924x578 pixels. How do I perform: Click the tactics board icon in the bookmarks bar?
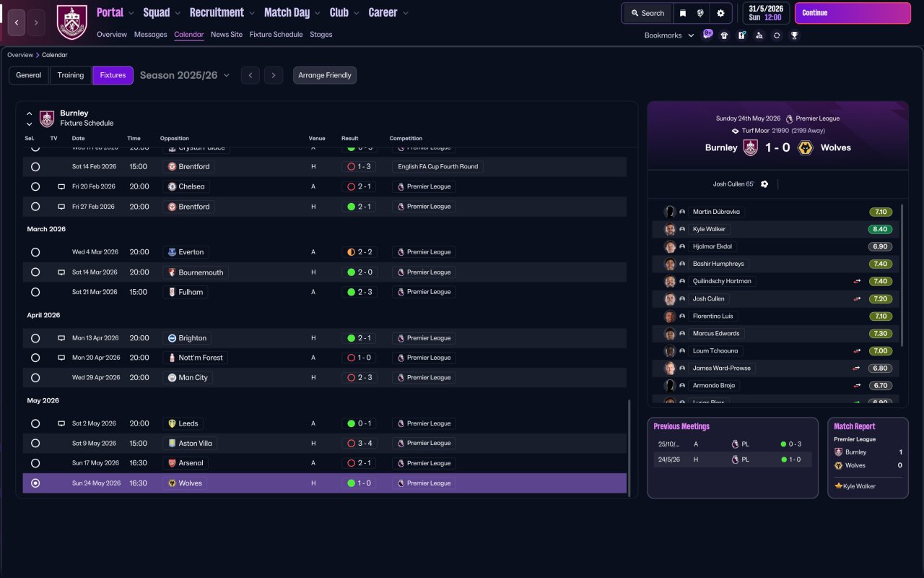[741, 35]
